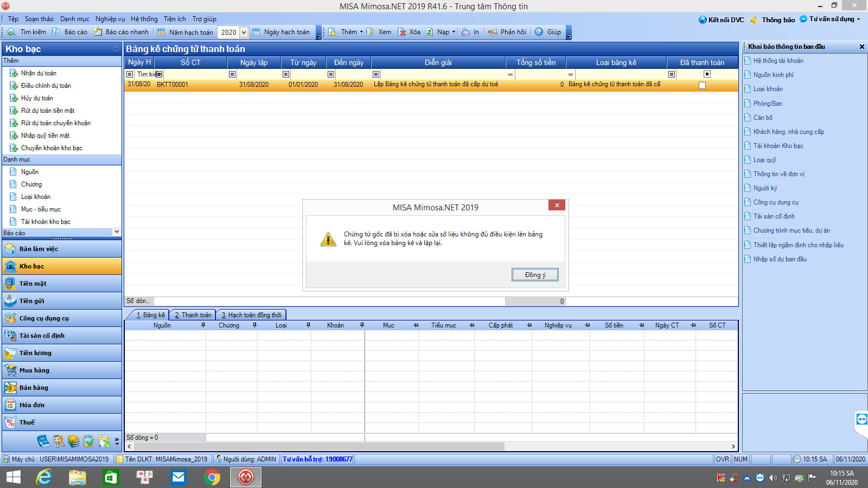This screenshot has width=868, height=488.
Task: Toggle Đã thanh toán checkbox for BKTT00001
Action: [702, 85]
